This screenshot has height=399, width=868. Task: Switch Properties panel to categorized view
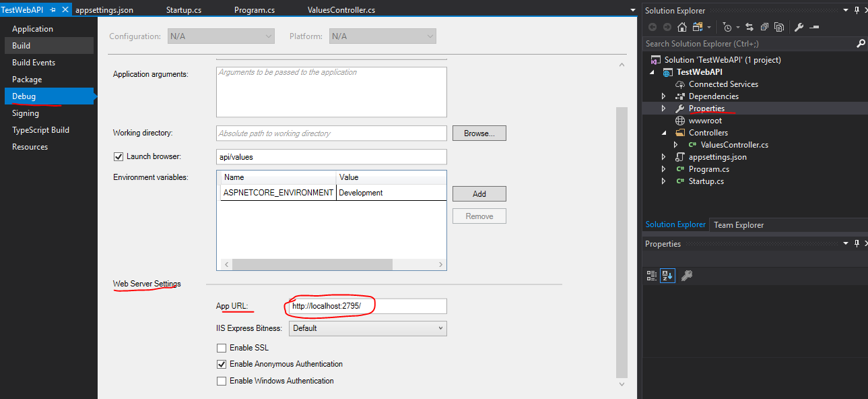650,276
